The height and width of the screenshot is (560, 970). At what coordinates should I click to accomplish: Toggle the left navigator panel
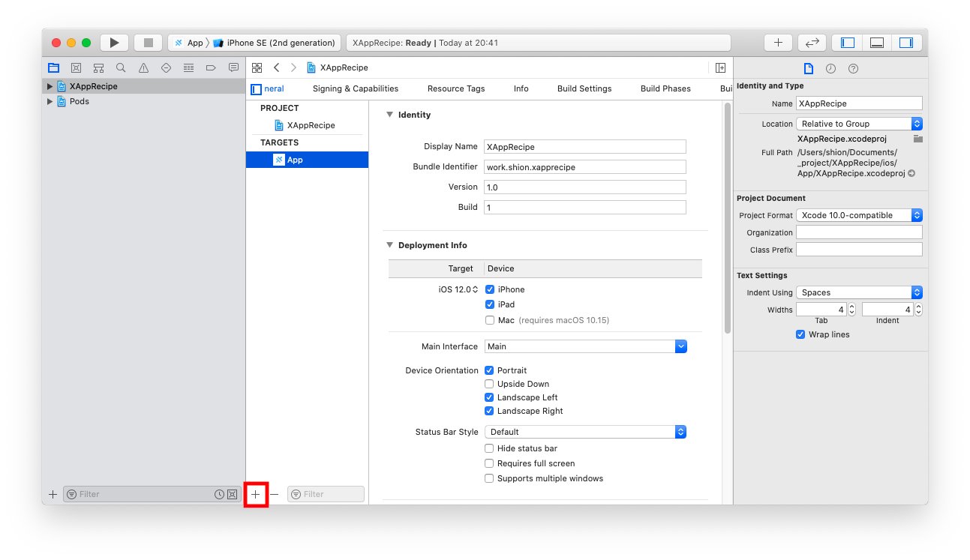[x=848, y=43]
